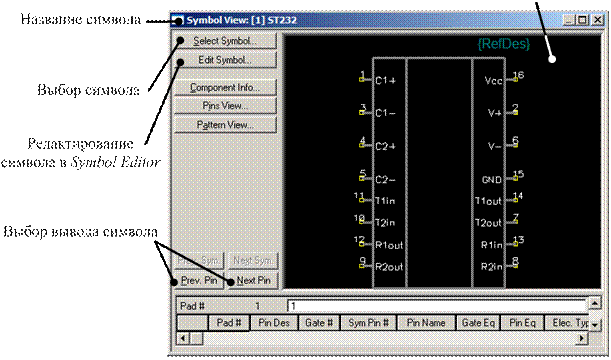
Task: Advance to Next Pin
Action: (x=253, y=280)
